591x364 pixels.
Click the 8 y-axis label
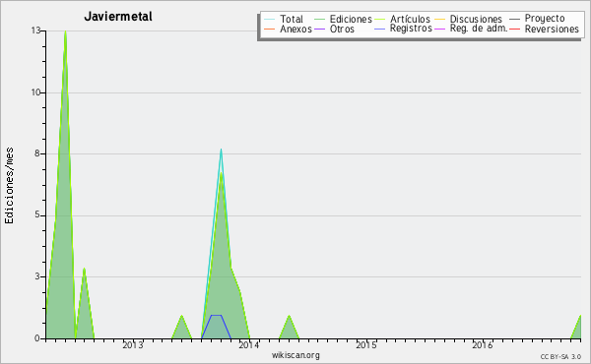37,153
